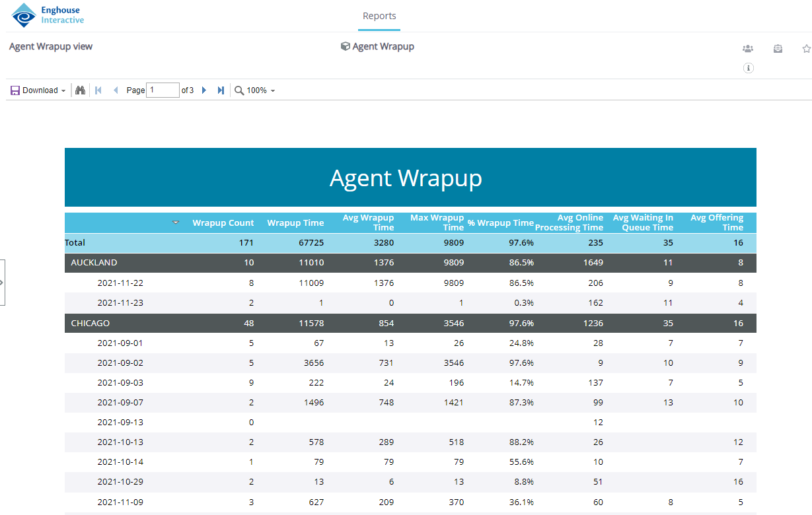
Task: Open Agent Wrapup from the header menu
Action: (x=377, y=46)
